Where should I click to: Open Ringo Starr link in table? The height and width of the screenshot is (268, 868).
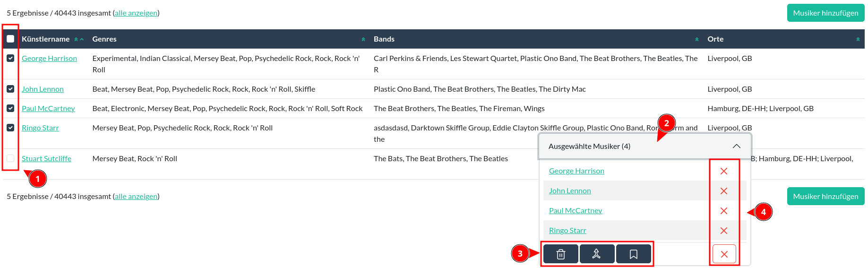[x=40, y=128]
